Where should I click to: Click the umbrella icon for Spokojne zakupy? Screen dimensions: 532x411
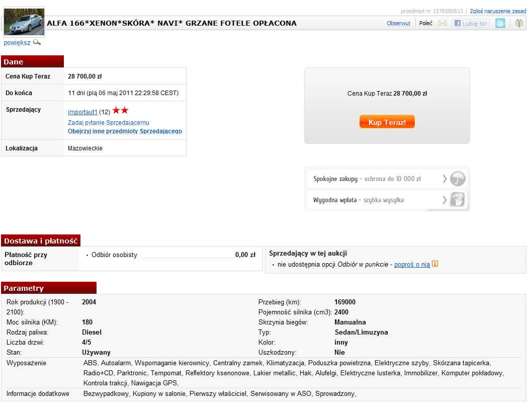point(458,179)
